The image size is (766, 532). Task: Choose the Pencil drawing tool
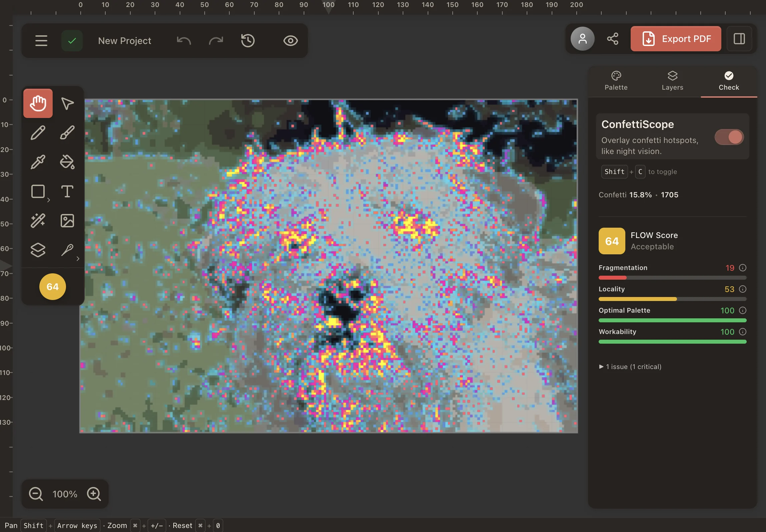tap(38, 133)
